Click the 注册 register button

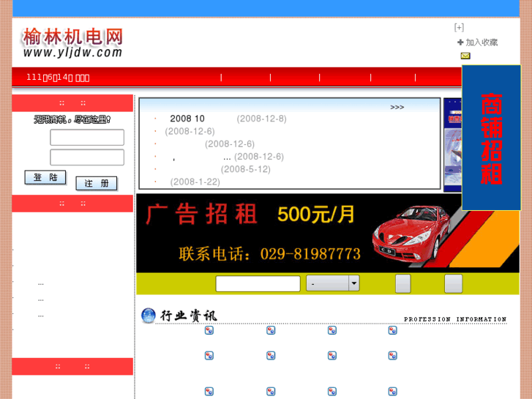(x=97, y=183)
